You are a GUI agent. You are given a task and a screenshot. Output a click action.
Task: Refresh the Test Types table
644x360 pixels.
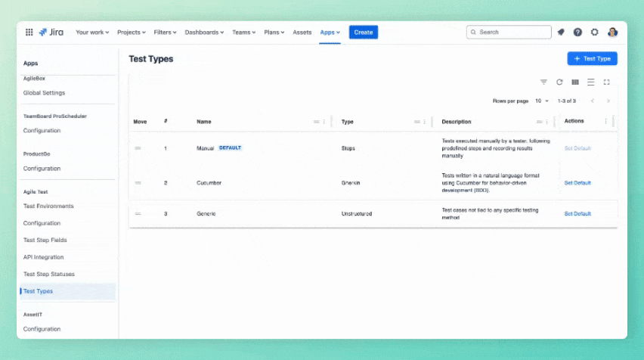[559, 82]
